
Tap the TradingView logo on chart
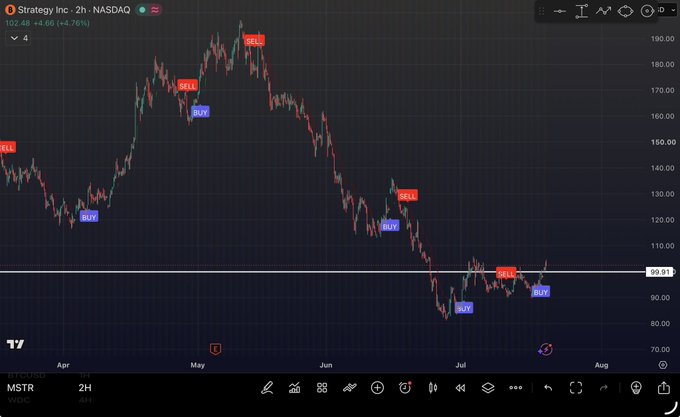click(16, 344)
